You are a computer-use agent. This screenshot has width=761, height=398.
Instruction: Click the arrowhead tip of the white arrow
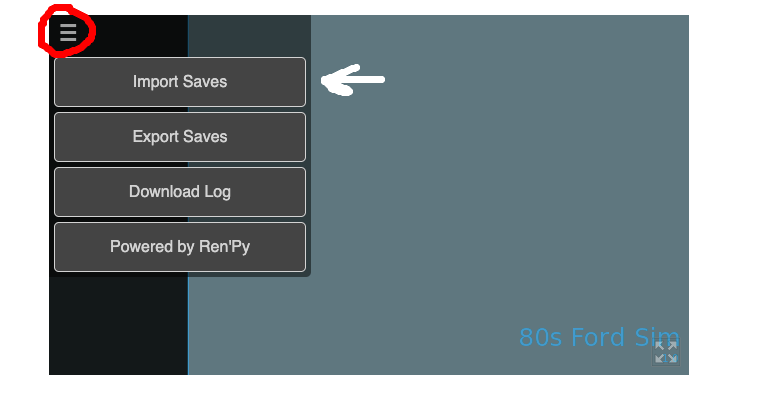point(325,81)
